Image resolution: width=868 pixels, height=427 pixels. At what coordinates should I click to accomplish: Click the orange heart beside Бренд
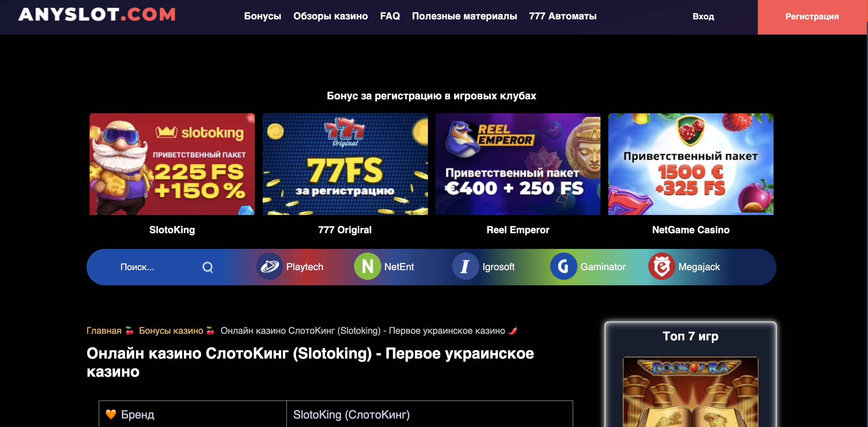pyautogui.click(x=110, y=414)
